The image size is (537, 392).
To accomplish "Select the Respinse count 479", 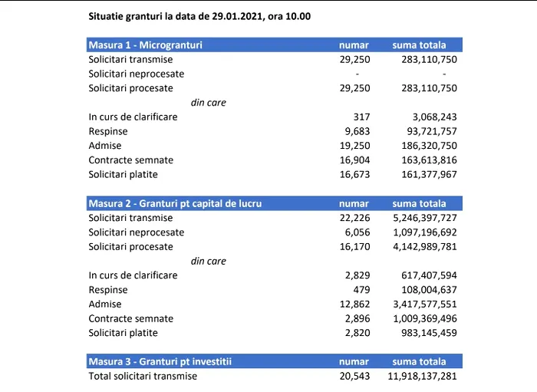I will pyautogui.click(x=361, y=290).
